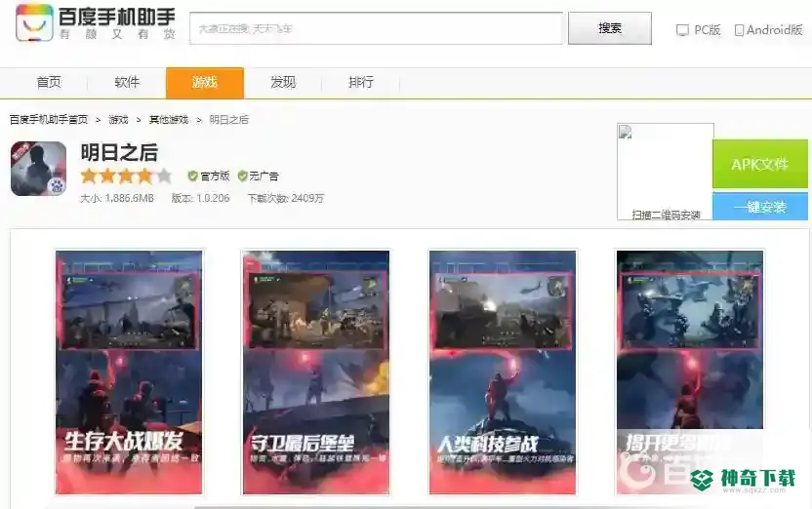Open the fourth screenshot 揭开更多
Image resolution: width=812 pixels, height=509 pixels.
(x=690, y=372)
